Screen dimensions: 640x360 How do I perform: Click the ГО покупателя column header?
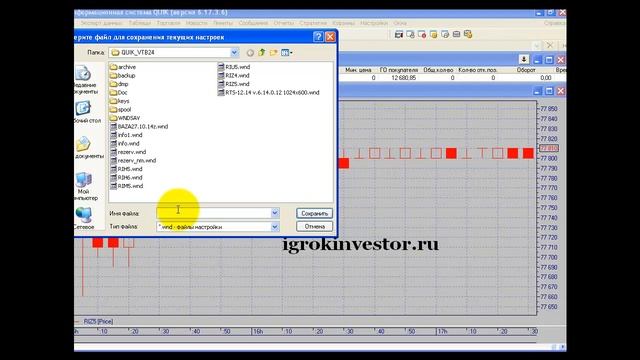pyautogui.click(x=398, y=70)
